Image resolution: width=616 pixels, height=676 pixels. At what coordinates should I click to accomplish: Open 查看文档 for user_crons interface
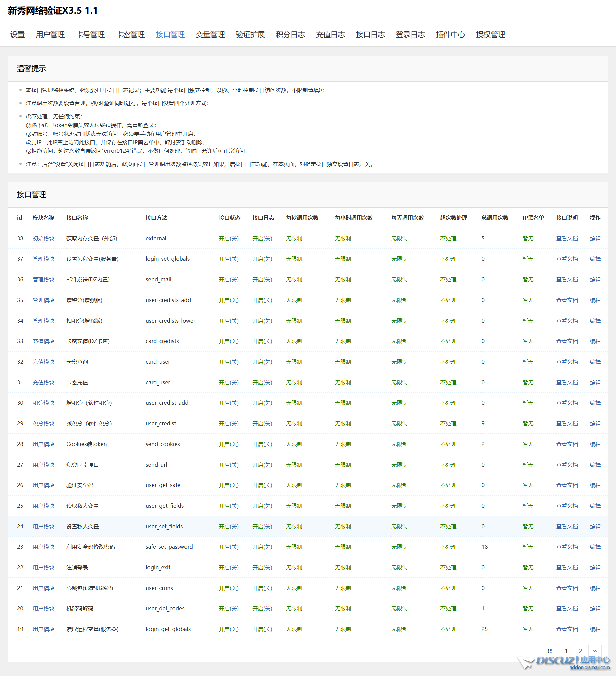click(x=567, y=588)
